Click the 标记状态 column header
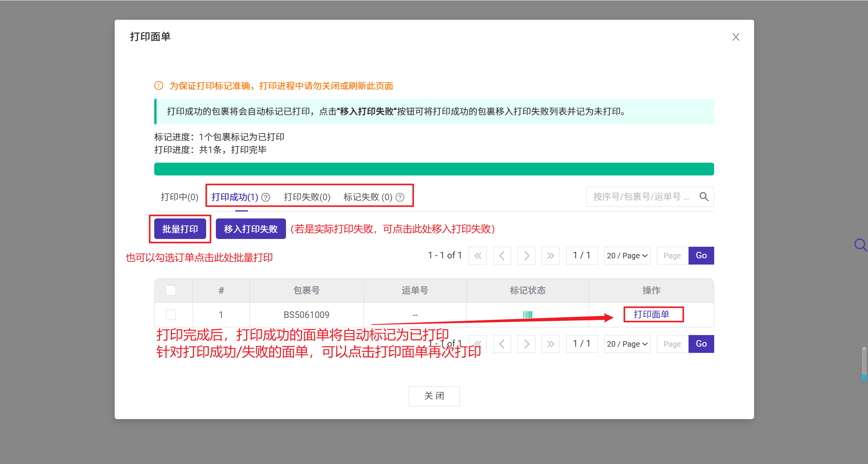 pos(528,290)
